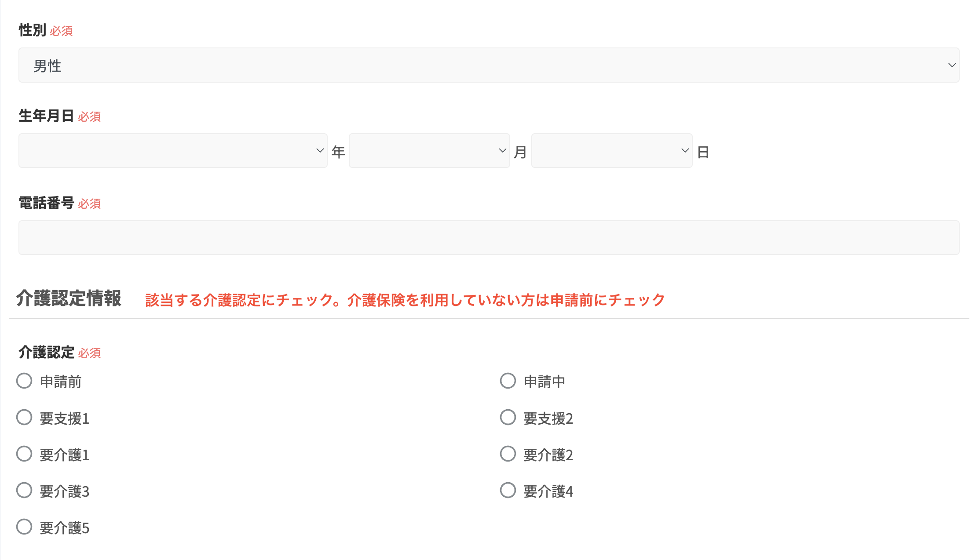Select 要介護4 certification
This screenshot has height=560, width=972.
point(508,490)
